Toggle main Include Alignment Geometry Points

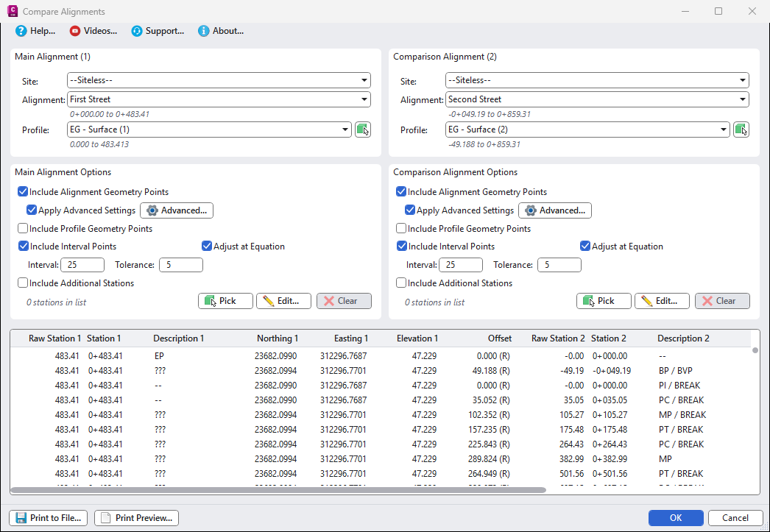point(23,192)
